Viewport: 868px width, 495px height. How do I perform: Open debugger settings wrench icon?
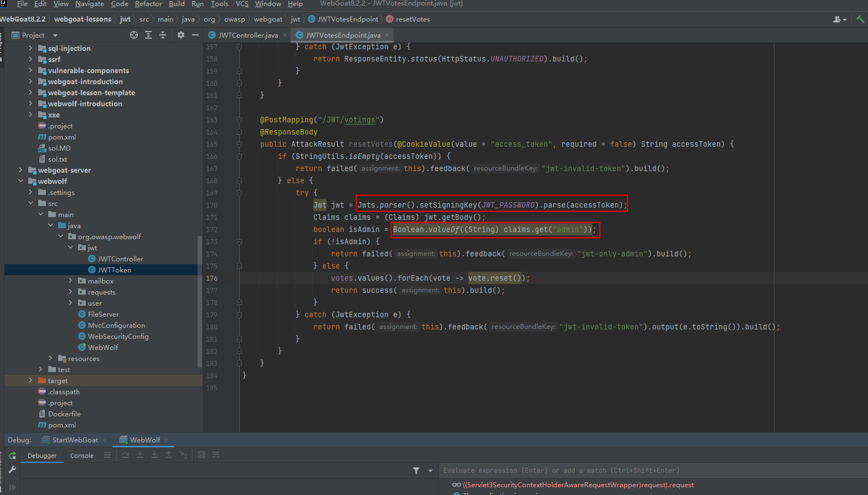12,470
